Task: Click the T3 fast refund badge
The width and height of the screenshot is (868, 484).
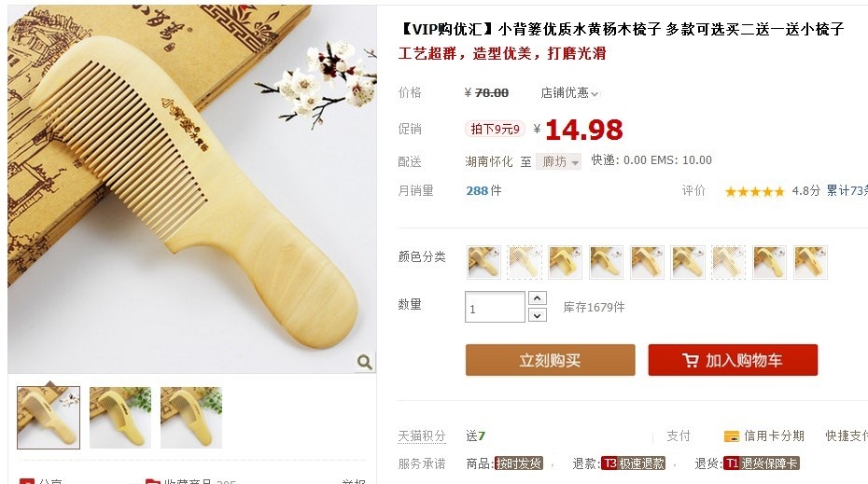Action: point(633,463)
